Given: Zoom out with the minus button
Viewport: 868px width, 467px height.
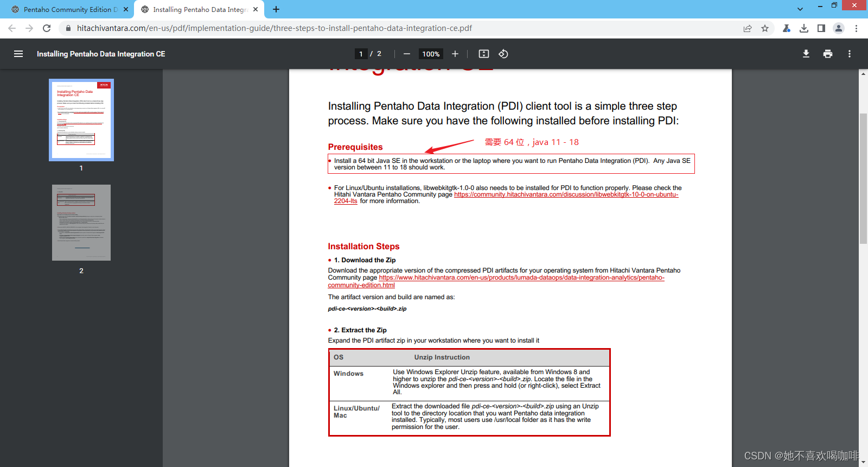Looking at the screenshot, I should coord(406,54).
